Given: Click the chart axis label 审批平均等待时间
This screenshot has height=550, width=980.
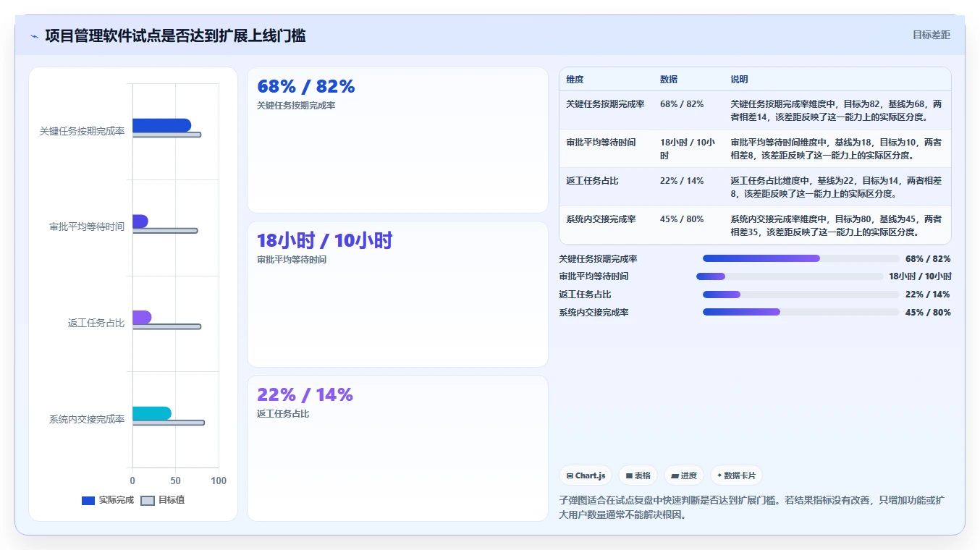Looking at the screenshot, I should pyautogui.click(x=87, y=227).
